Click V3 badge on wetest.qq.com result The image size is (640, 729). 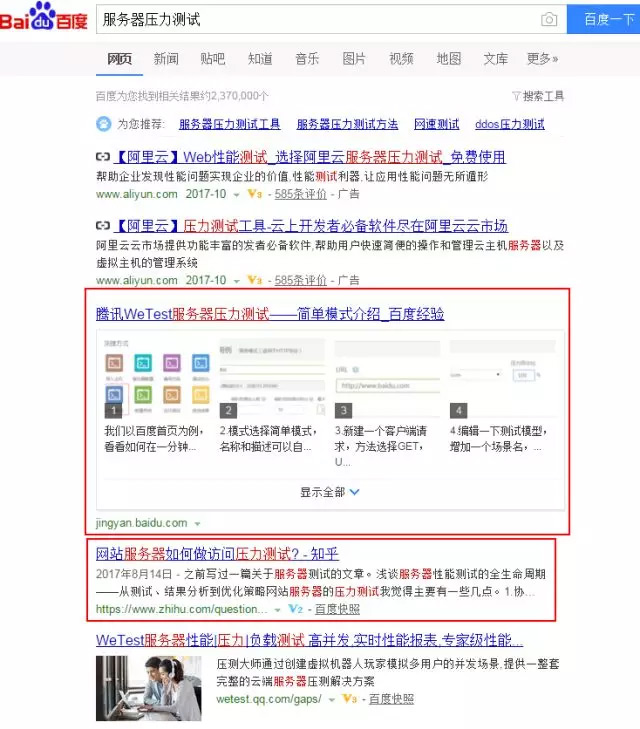coord(350,699)
